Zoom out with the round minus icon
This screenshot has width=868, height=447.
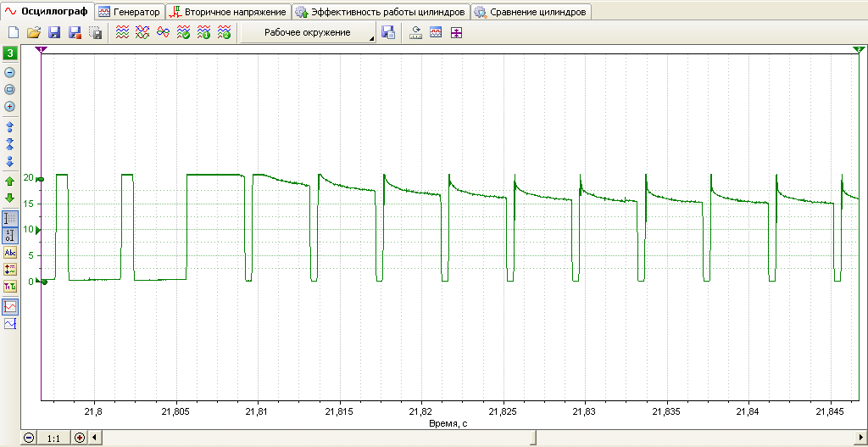tap(10, 72)
